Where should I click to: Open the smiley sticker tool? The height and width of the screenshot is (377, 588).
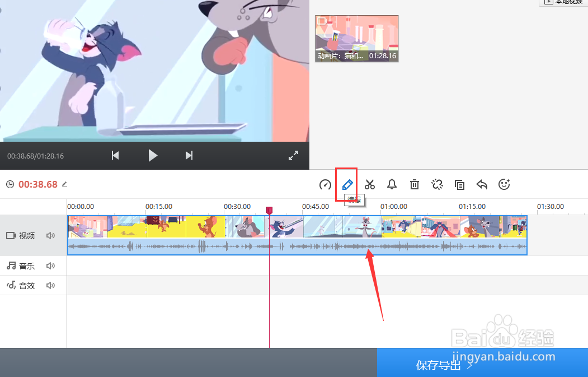click(504, 184)
